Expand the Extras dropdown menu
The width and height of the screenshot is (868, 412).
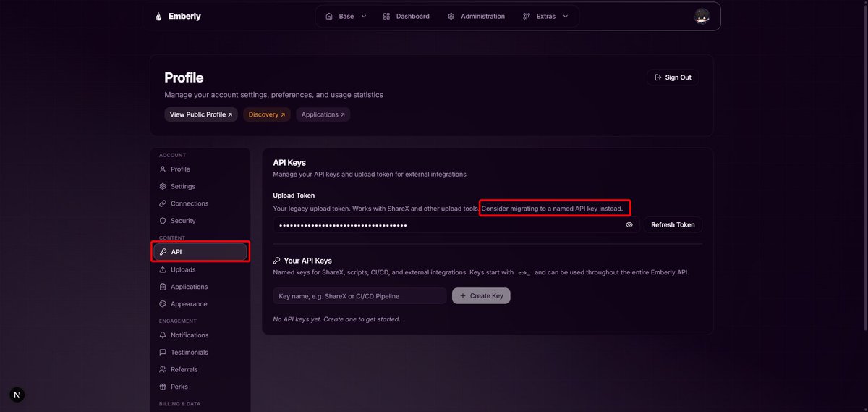coord(546,16)
